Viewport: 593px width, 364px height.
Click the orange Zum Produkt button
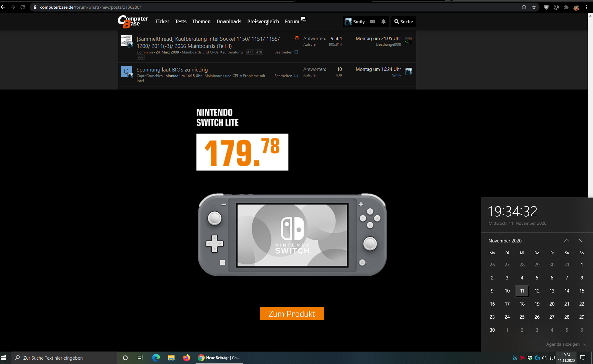(x=292, y=314)
